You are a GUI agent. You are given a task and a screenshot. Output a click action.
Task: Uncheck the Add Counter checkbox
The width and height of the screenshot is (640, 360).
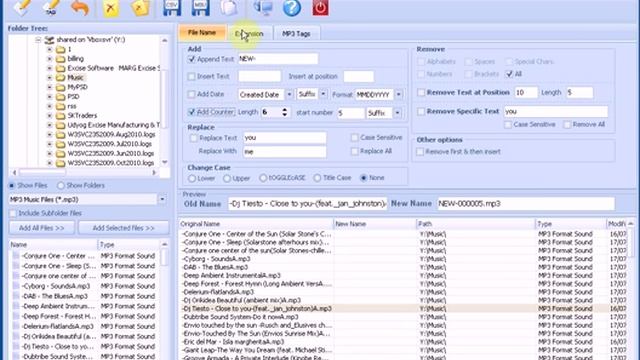[x=191, y=112]
